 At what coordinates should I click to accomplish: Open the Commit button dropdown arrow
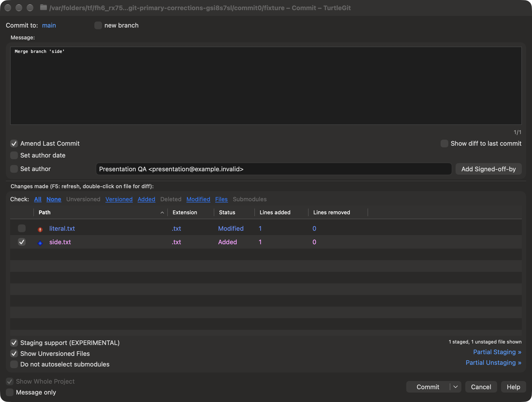tap(456, 387)
